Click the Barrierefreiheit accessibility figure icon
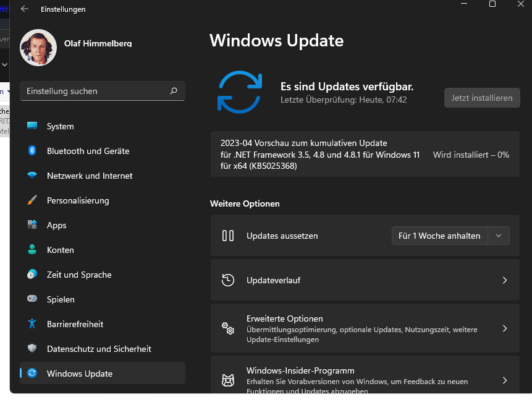This screenshot has width=532, height=402. point(32,323)
